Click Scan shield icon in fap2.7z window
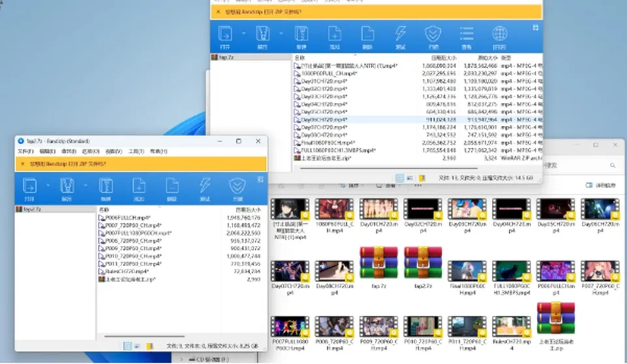 237,186
